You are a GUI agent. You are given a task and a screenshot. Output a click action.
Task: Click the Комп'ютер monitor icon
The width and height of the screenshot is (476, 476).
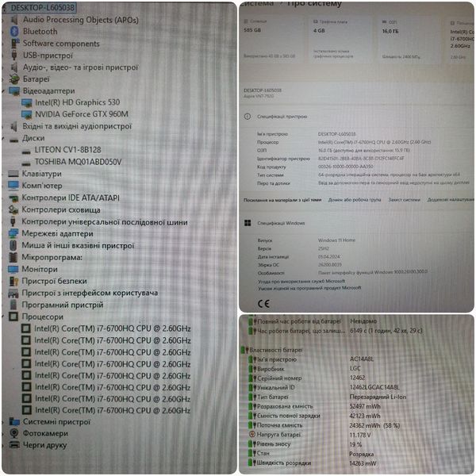click(13, 186)
